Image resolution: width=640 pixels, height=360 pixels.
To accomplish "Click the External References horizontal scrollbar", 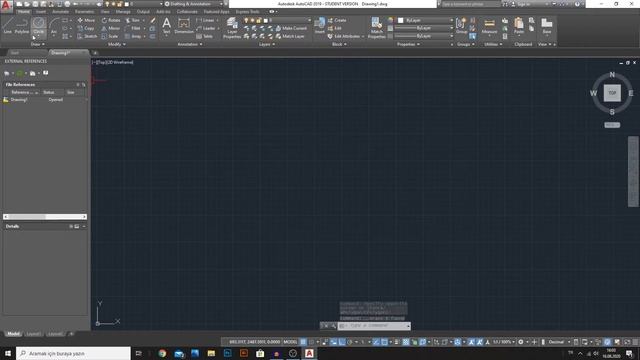I will [x=45, y=217].
